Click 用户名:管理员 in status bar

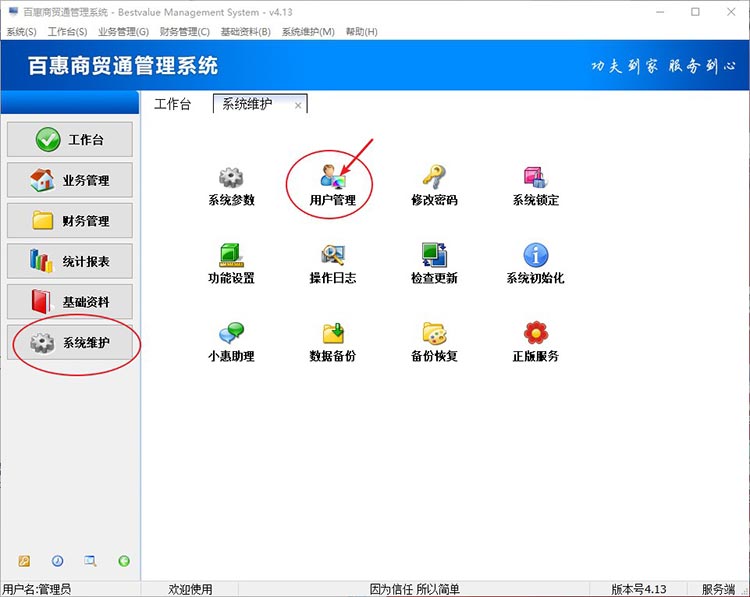pyautogui.click(x=37, y=589)
